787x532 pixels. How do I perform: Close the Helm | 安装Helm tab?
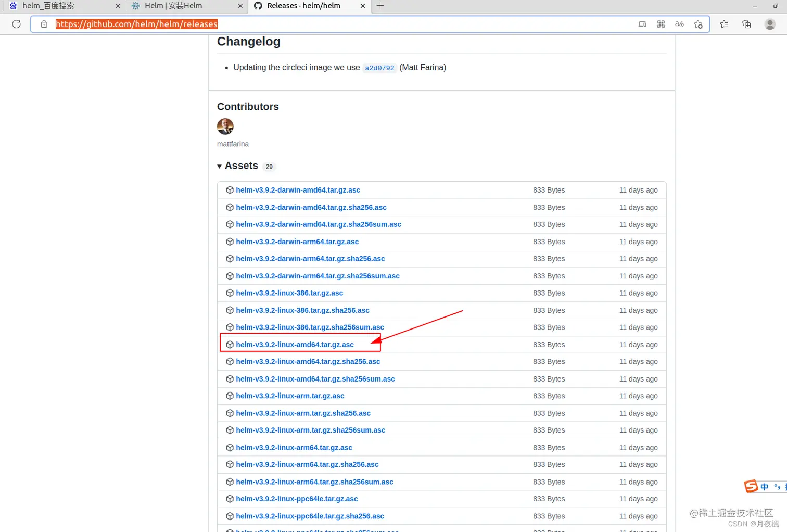coord(240,6)
